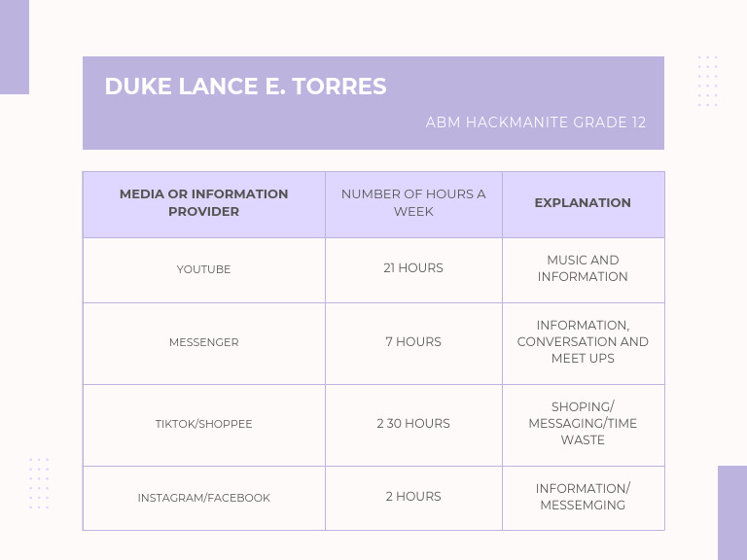Click the TIKTOK/SHOPPEE cell
The height and width of the screenshot is (560, 747).
coord(204,424)
